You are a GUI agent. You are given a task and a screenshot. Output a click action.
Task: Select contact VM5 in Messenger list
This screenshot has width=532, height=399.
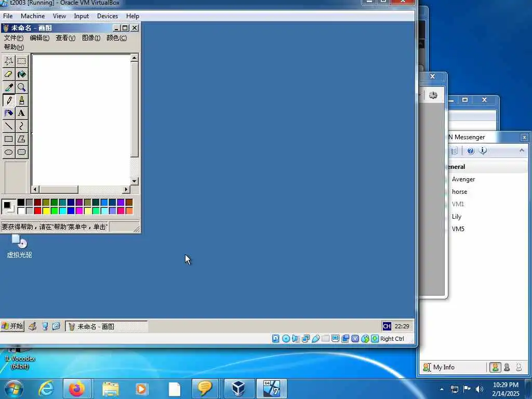coord(458,229)
